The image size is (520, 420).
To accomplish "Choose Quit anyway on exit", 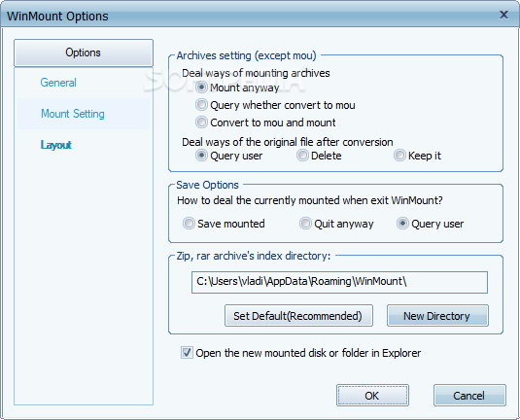I will tap(305, 224).
